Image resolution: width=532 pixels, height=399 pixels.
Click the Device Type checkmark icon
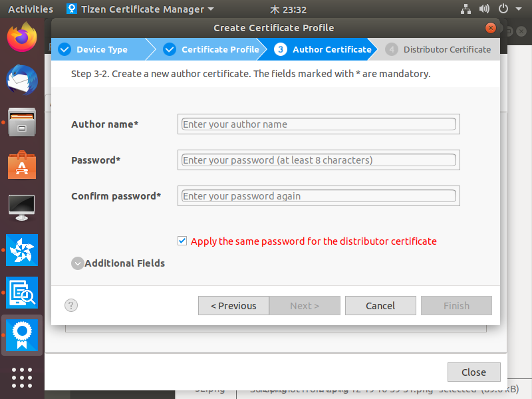point(65,49)
